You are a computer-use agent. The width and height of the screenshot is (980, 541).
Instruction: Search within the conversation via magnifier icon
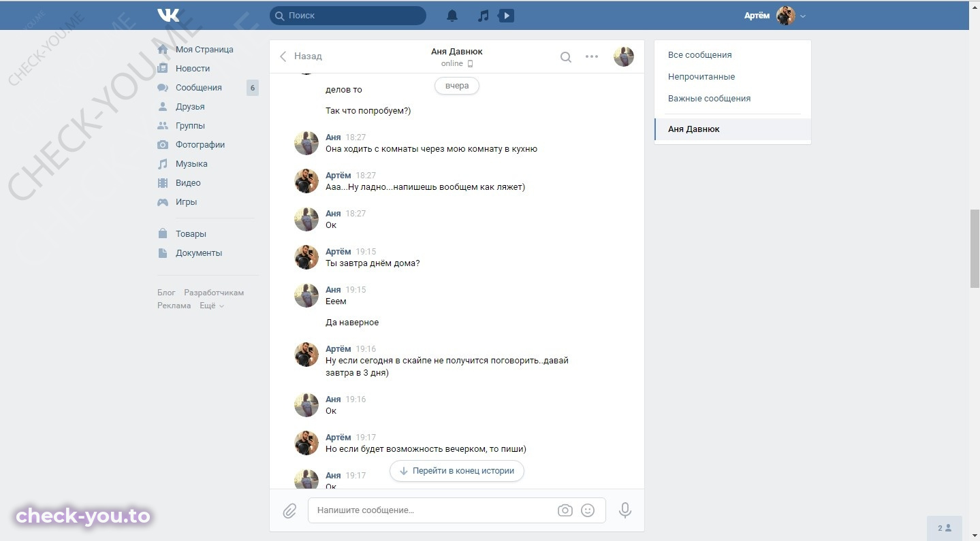point(566,57)
